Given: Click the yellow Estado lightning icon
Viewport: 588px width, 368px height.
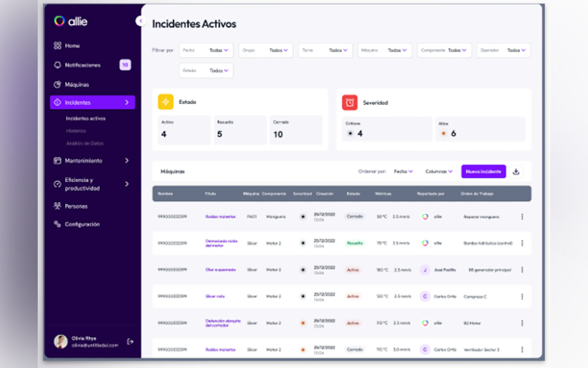Looking at the screenshot, I should pyautogui.click(x=166, y=102).
